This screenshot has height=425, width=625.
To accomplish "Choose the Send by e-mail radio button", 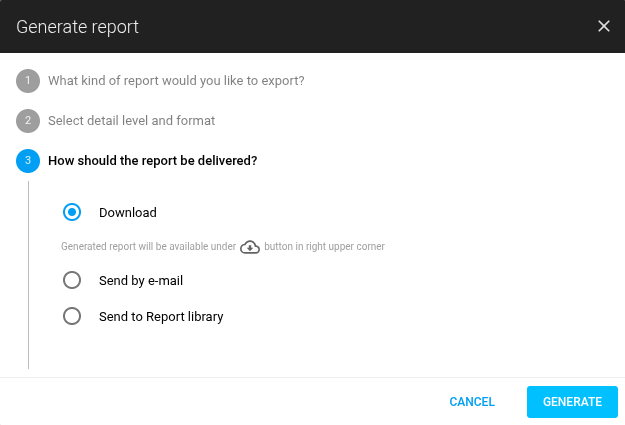I will (x=72, y=281).
